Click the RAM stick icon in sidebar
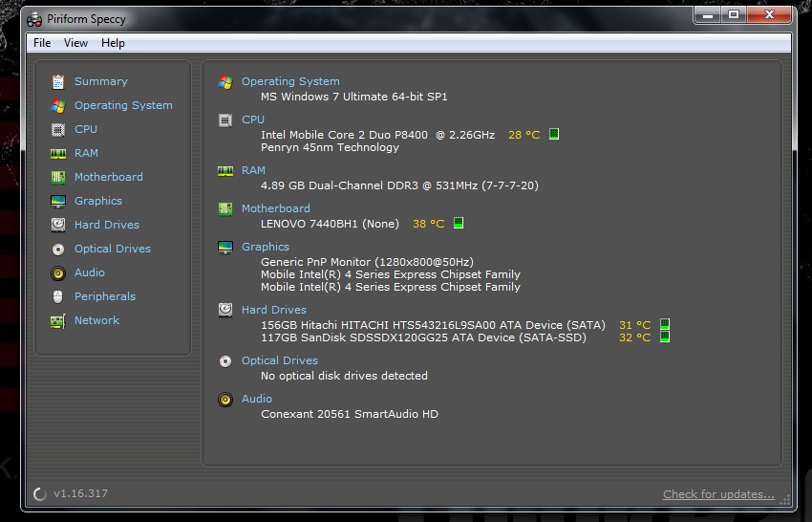Viewport: 812px width, 522px height. point(58,153)
